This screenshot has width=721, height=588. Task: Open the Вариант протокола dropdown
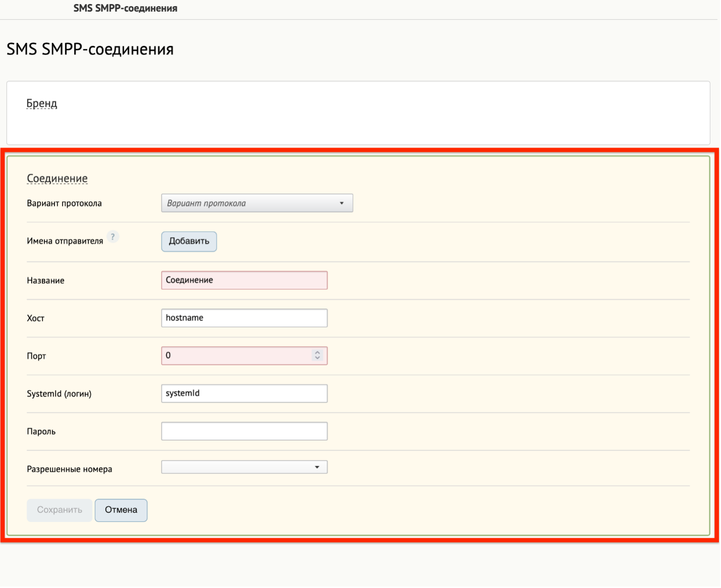click(x=257, y=203)
